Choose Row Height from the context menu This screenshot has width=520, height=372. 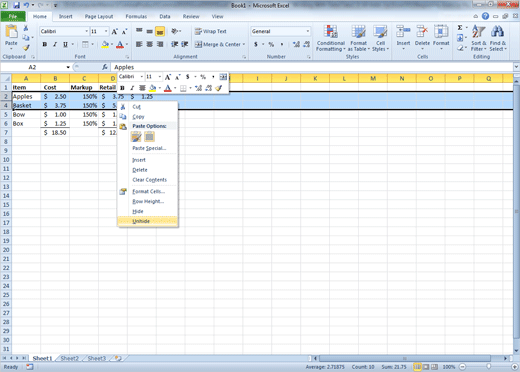148,201
